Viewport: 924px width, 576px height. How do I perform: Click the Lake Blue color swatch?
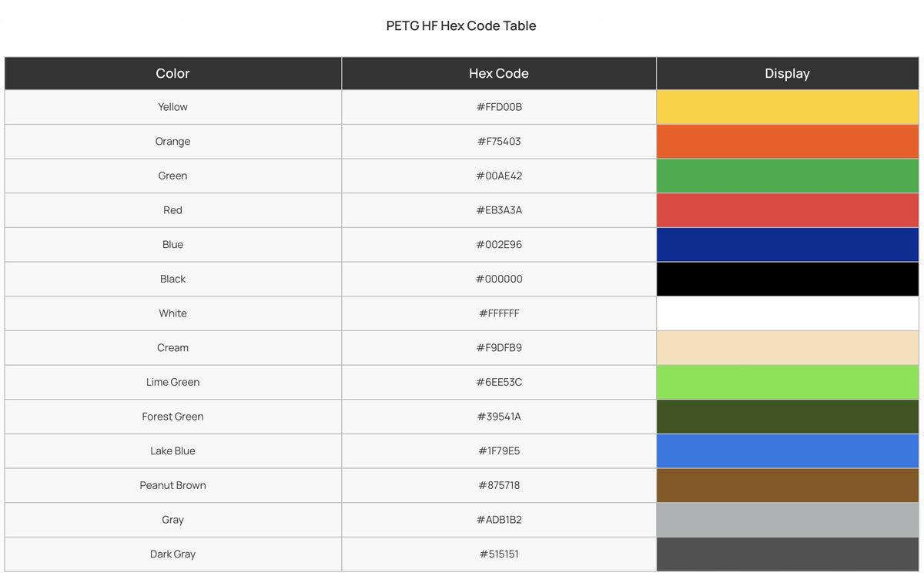tap(788, 451)
